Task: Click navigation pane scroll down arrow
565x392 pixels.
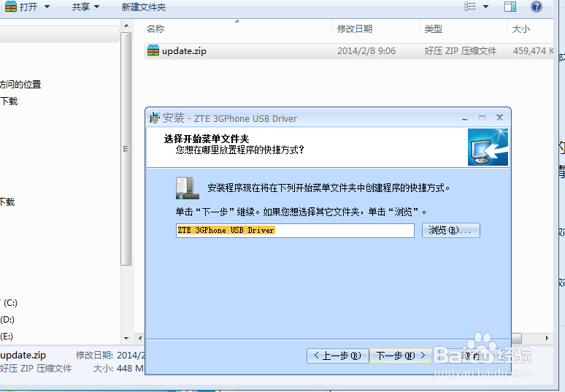Action: tap(126, 338)
